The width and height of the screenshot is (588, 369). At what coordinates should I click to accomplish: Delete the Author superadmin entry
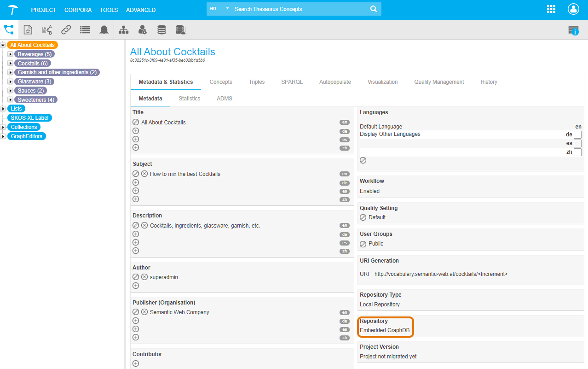coord(144,277)
